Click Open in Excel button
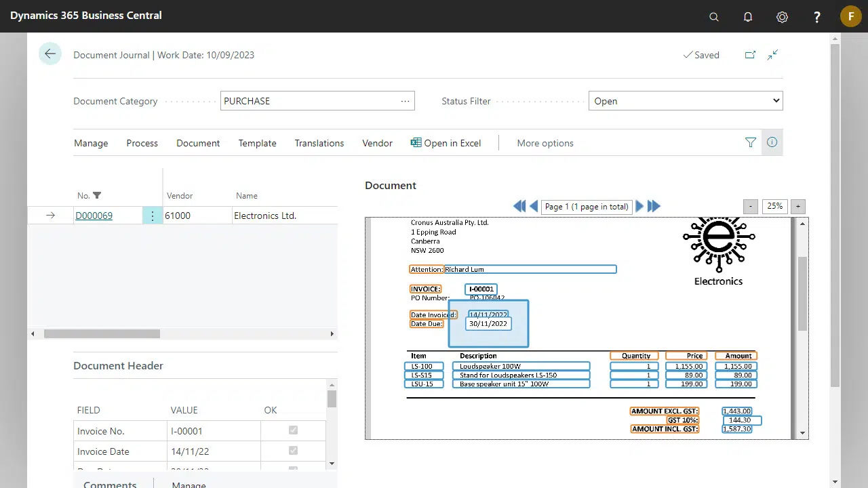This screenshot has height=488, width=868. tap(446, 143)
